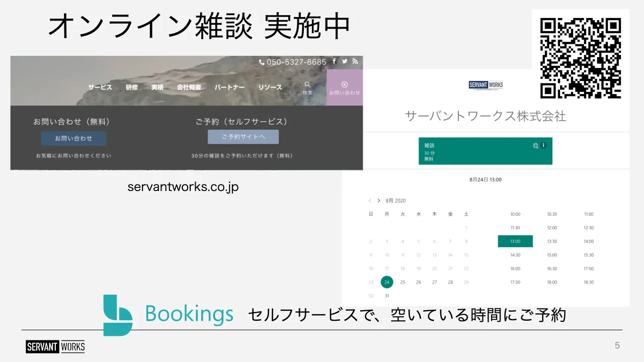Click the SERVANT WORKS logo on booking page
This screenshot has width=644, height=362.
click(x=486, y=85)
